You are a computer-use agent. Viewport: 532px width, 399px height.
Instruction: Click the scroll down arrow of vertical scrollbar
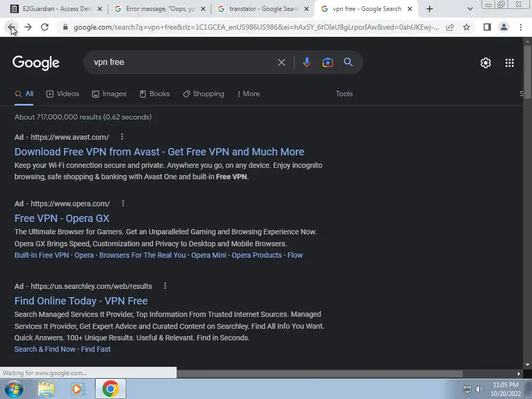[x=527, y=365]
